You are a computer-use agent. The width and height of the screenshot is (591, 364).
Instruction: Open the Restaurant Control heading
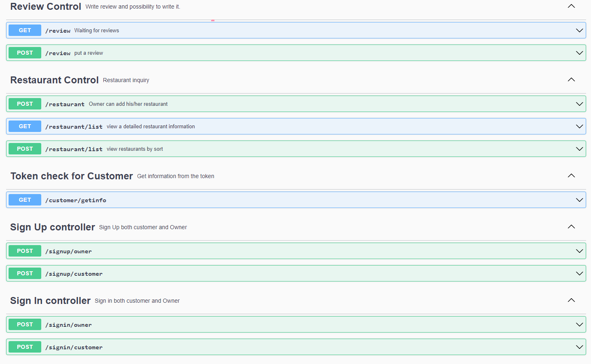point(54,80)
